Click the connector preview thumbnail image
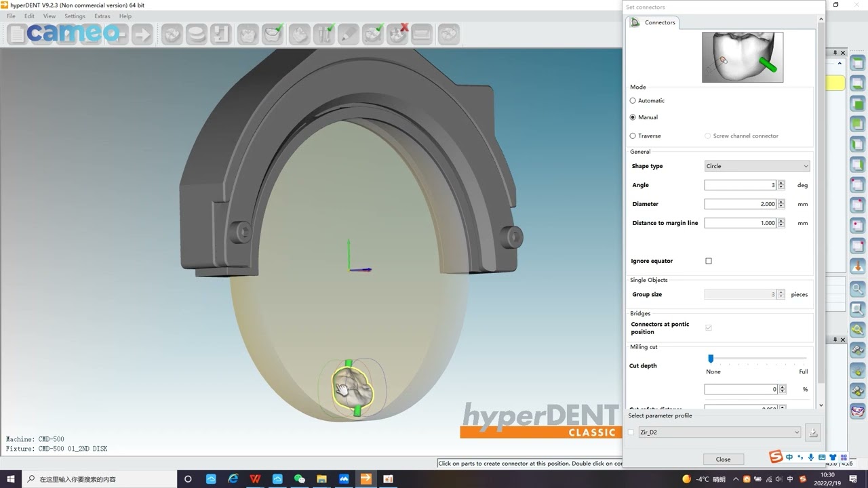This screenshot has width=868, height=488. tap(743, 58)
